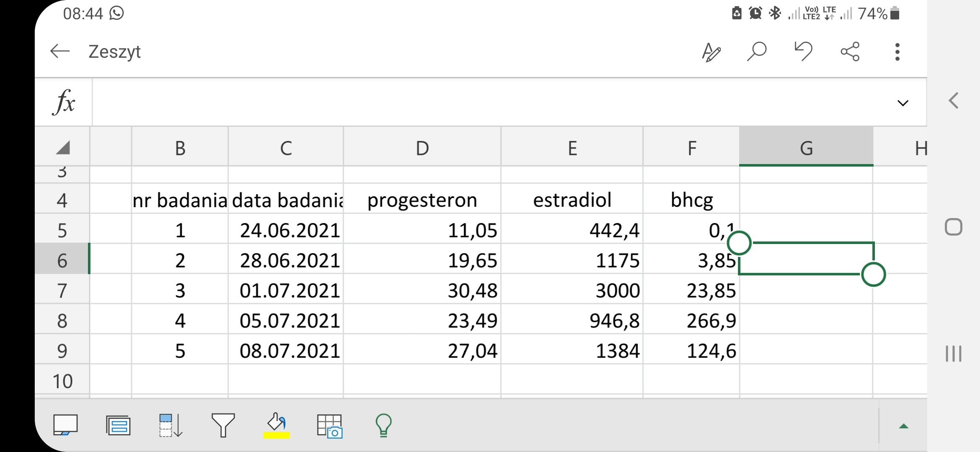980x452 pixels.
Task: Select column G header
Action: point(806,148)
